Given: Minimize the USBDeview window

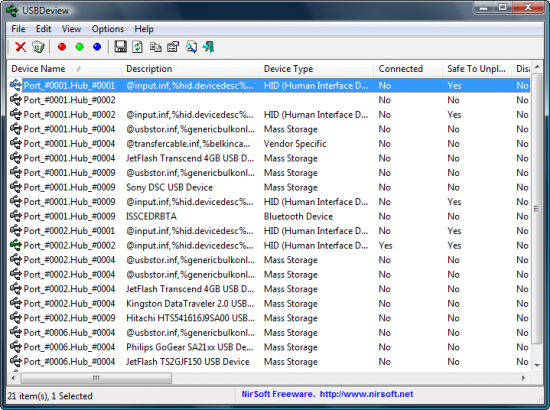Looking at the screenshot, I should pos(483,8).
